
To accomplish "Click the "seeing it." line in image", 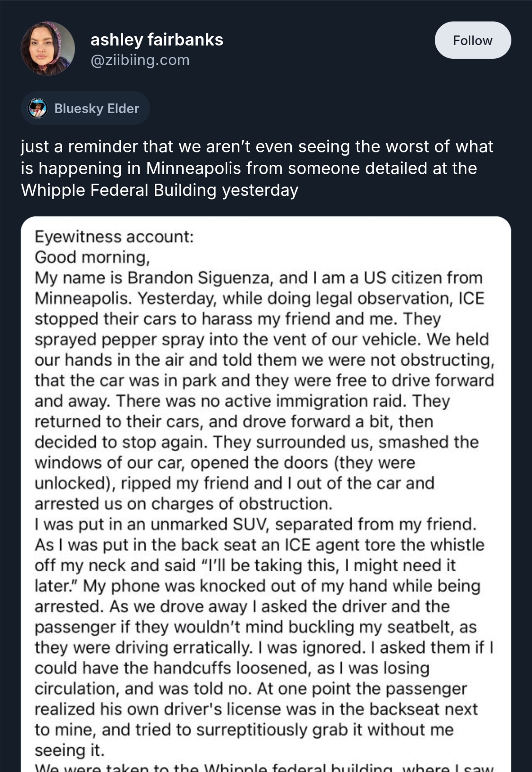I will coord(70,750).
